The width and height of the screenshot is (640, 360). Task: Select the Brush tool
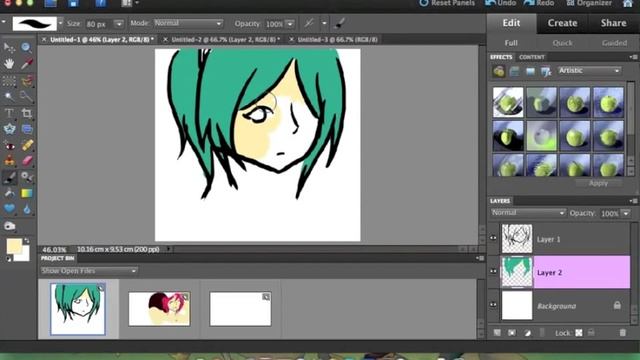pos(9,177)
